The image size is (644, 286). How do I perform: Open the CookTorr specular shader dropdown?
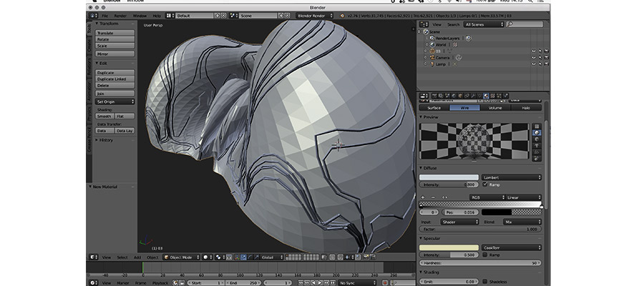click(x=512, y=248)
